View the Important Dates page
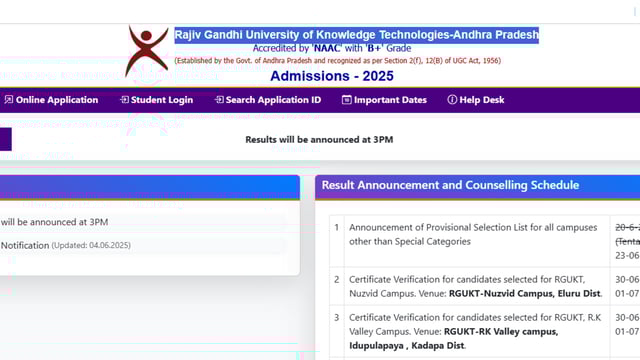 coord(384,100)
